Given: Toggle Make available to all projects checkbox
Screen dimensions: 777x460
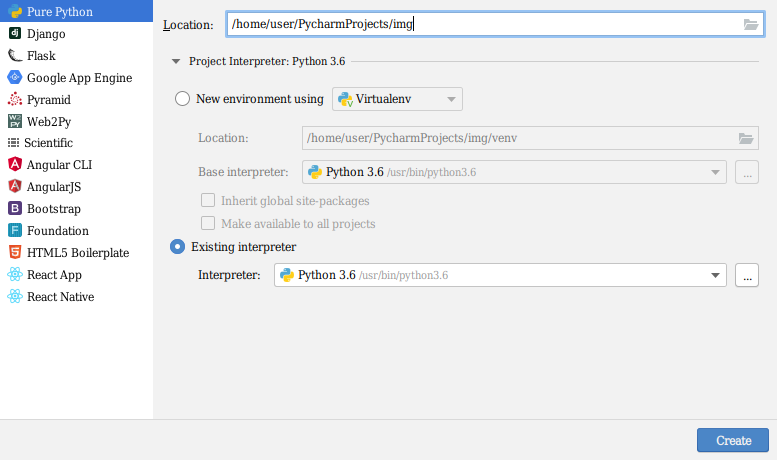Looking at the screenshot, I should (208, 223).
